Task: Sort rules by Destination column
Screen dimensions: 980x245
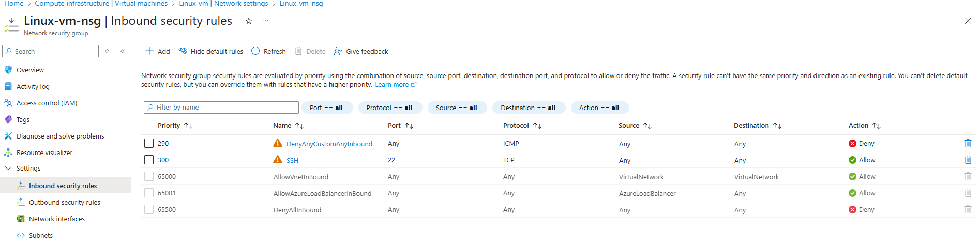Action: [758, 125]
